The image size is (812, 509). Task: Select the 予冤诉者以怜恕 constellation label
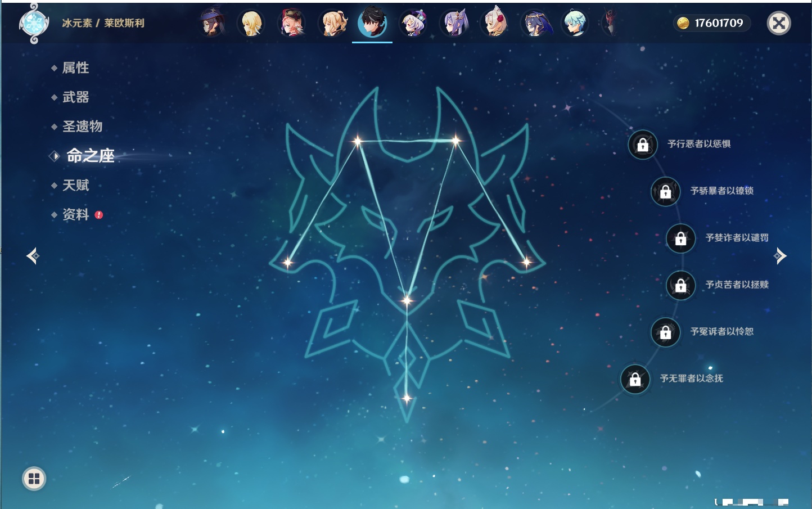pos(722,332)
